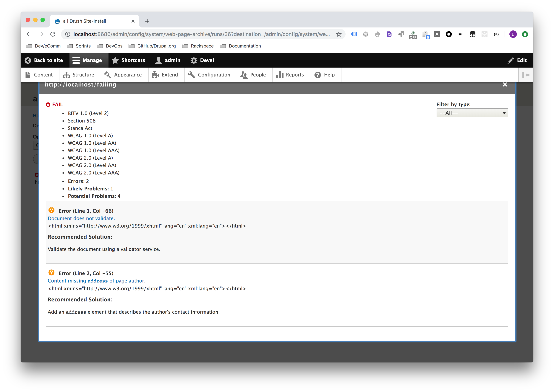Reload the page with refresh icon
The image size is (554, 392).
(x=53, y=34)
